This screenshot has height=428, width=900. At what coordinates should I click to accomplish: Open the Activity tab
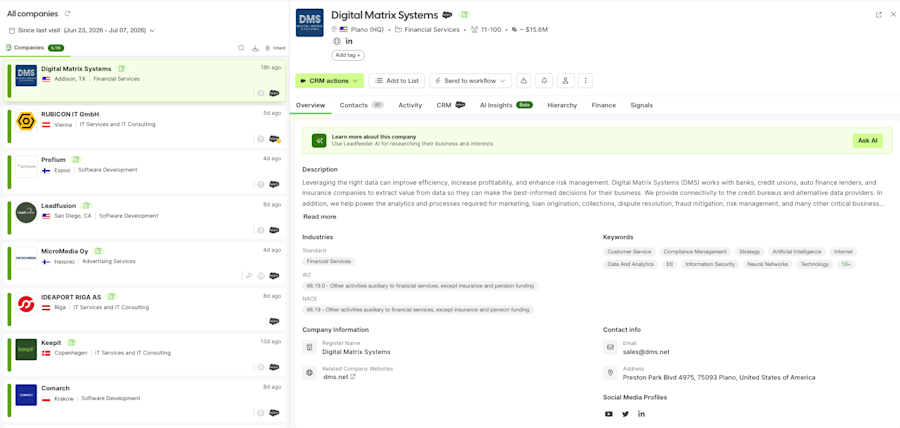coord(410,105)
